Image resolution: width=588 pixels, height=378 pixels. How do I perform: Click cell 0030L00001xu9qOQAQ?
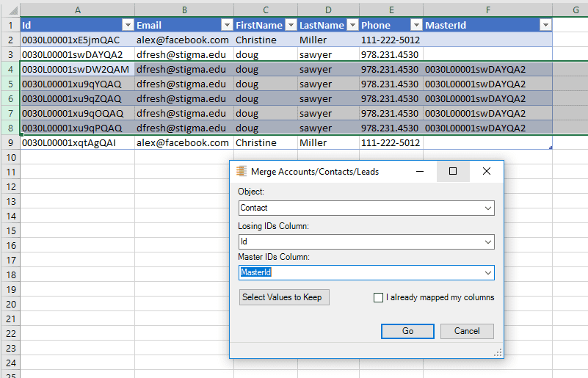[78, 113]
